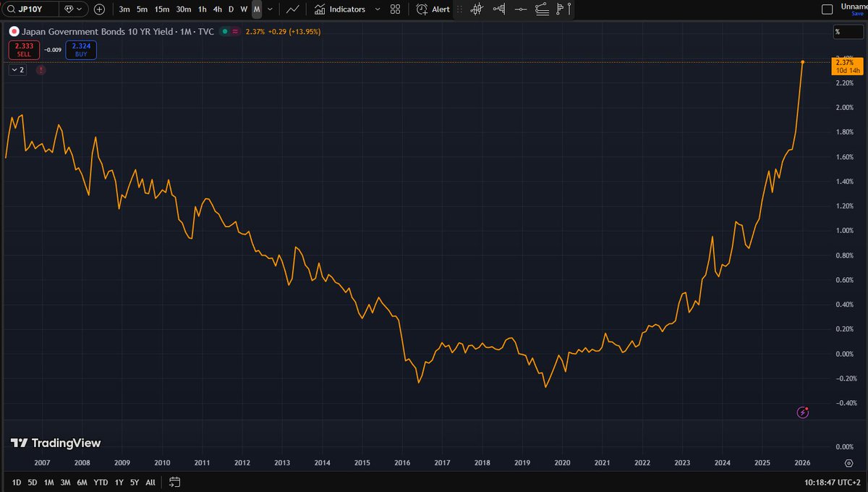Expand the diamond icon dropdown beside the symbol

[x=73, y=9]
